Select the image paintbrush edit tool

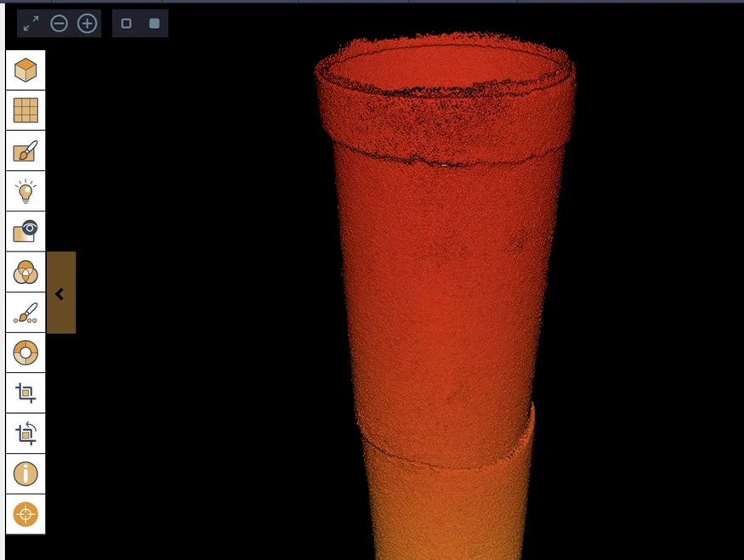click(26, 150)
